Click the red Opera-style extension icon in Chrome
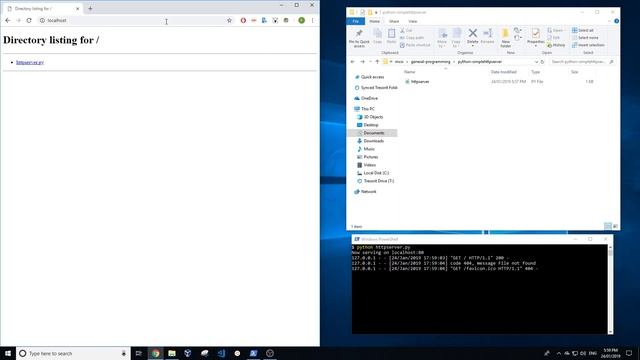Viewport: 640px width, 360px height. (243, 20)
